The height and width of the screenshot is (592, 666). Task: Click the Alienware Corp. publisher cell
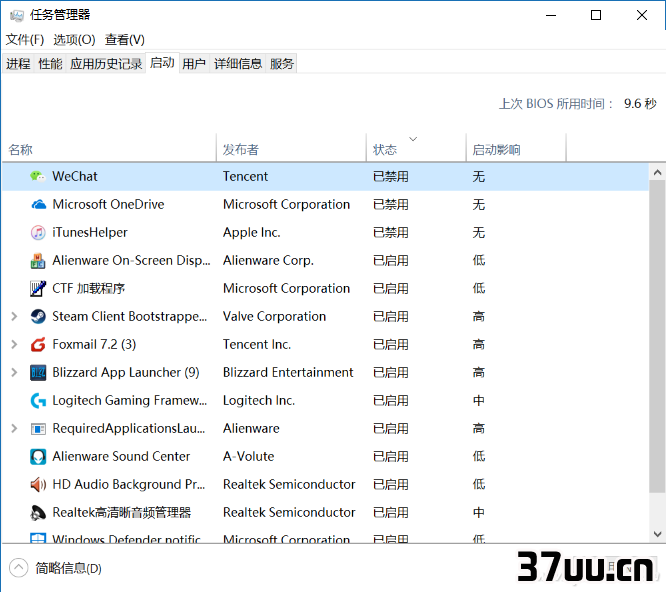tap(268, 260)
